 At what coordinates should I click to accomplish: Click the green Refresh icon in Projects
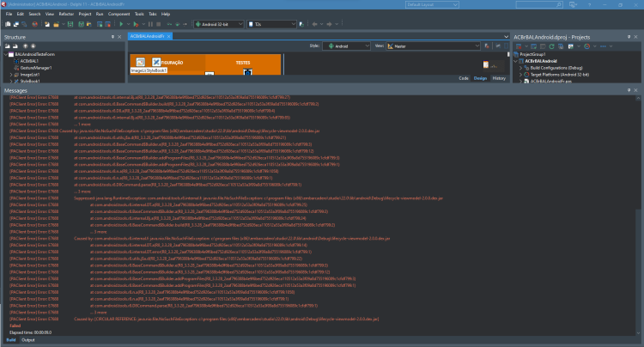[551, 46]
